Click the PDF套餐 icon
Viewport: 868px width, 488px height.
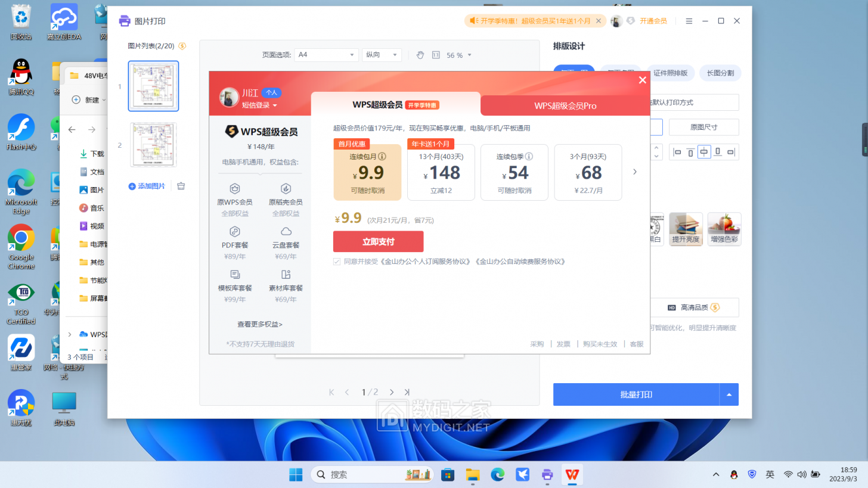tap(235, 231)
